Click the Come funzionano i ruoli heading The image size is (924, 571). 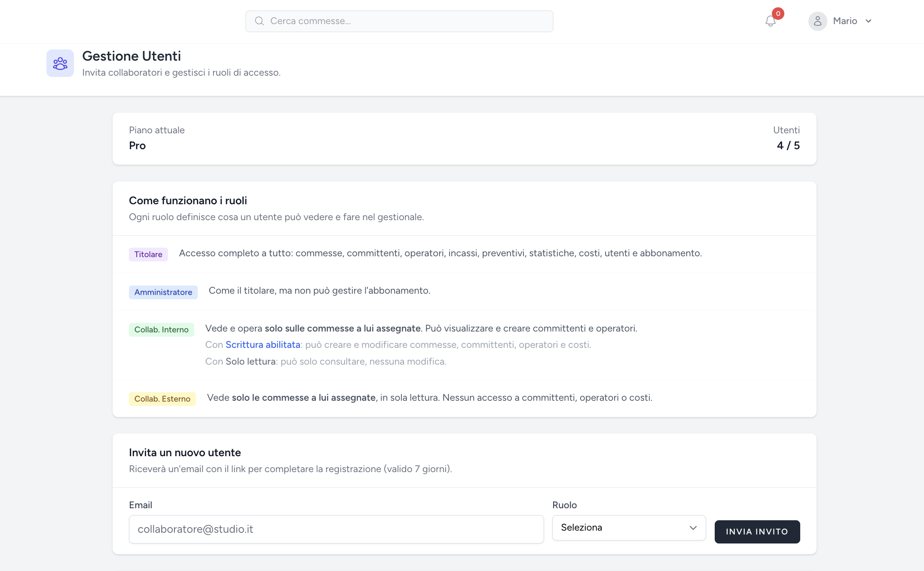click(x=188, y=201)
